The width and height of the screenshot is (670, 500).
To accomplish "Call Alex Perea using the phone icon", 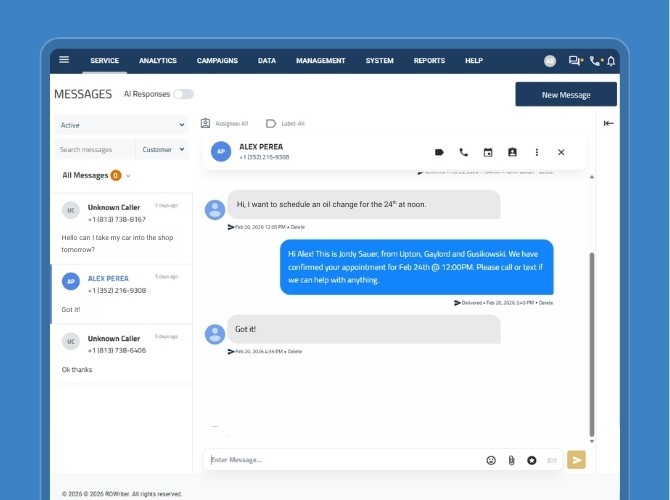I will tap(463, 152).
